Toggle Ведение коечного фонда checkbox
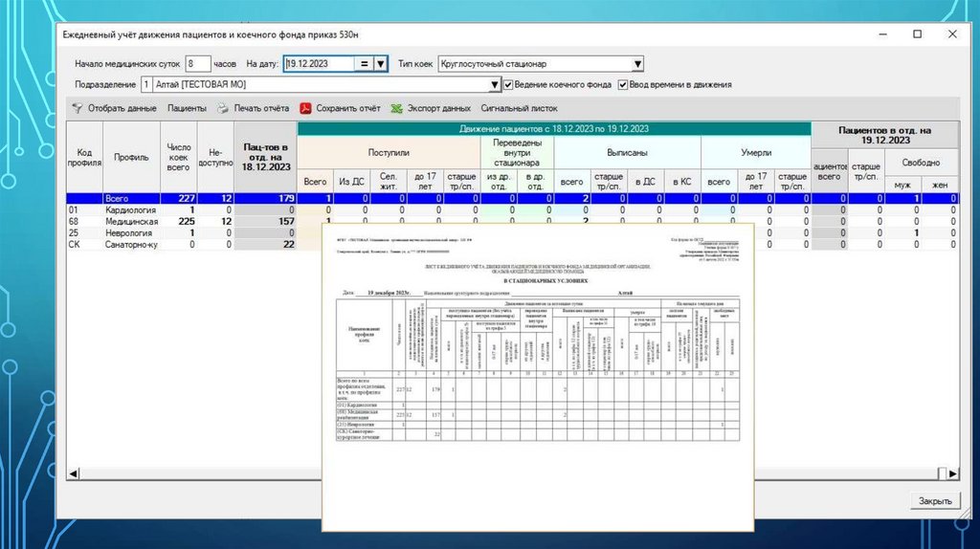 (x=509, y=85)
